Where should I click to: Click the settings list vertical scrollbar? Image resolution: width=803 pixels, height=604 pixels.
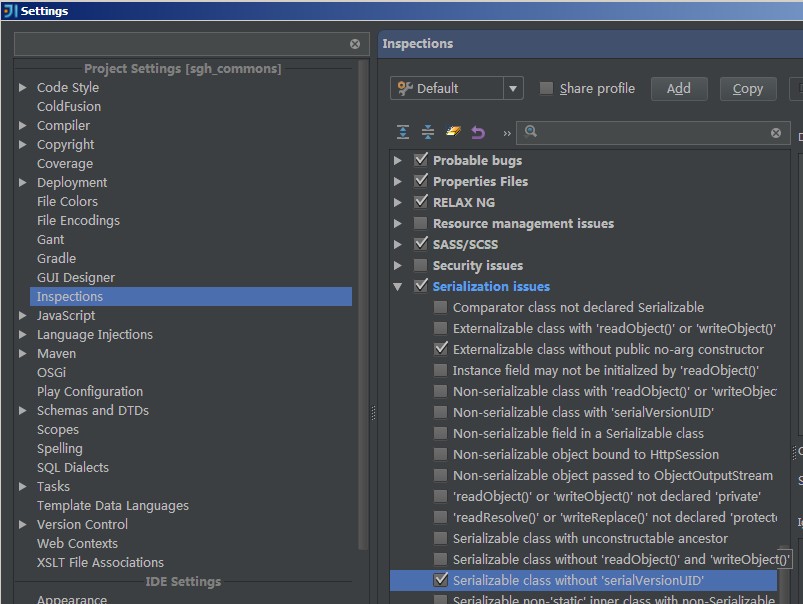pyautogui.click(x=363, y=305)
